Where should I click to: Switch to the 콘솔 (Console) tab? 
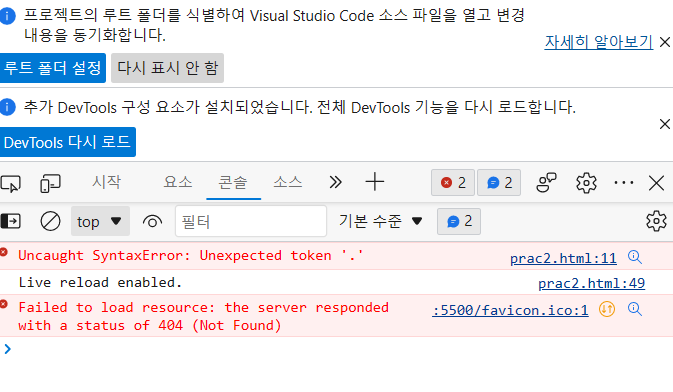point(233,182)
